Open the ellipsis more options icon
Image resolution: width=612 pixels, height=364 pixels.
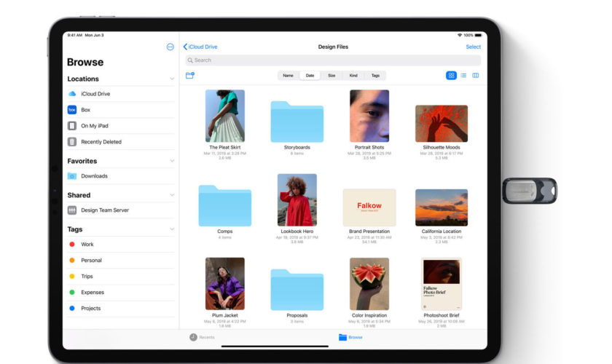click(170, 47)
